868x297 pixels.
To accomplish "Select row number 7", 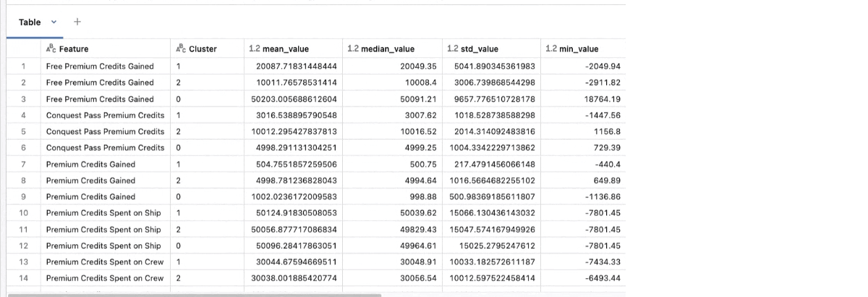I will tap(24, 164).
